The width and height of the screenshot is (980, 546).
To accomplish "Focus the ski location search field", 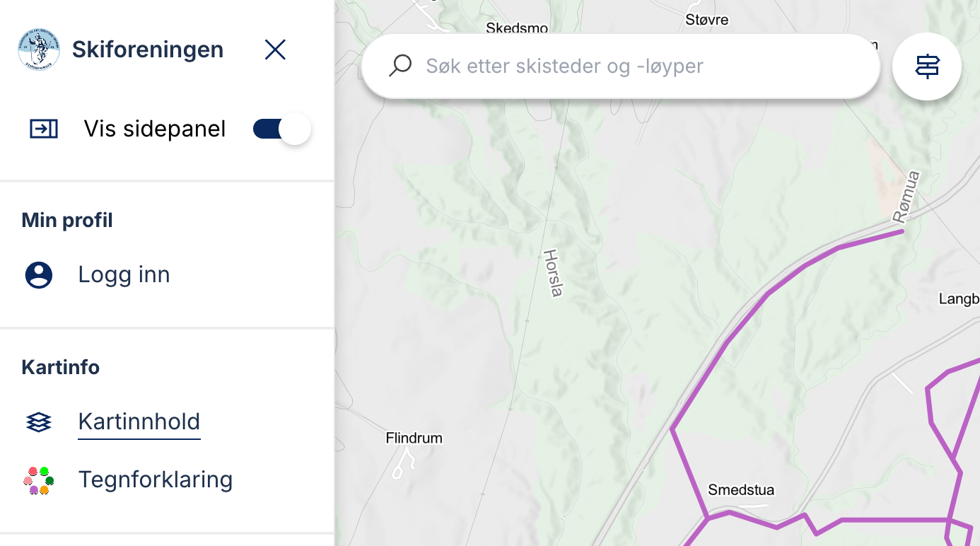I will point(622,66).
